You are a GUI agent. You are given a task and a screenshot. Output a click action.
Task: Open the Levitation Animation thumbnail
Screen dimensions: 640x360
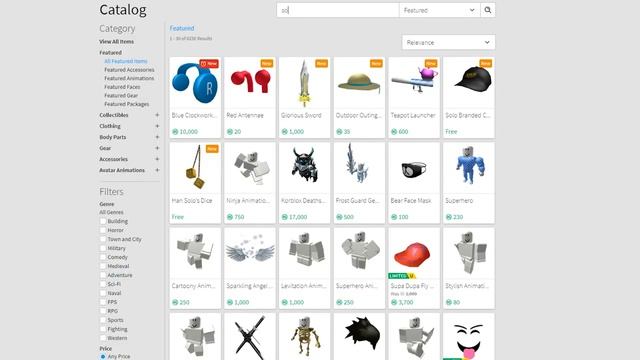[304, 253]
